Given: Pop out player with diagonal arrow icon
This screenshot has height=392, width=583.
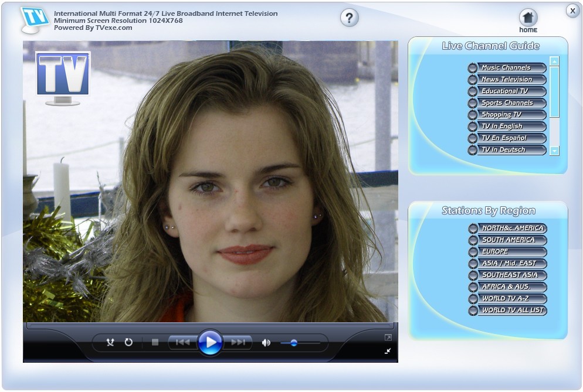Looking at the screenshot, I should click(x=388, y=338).
